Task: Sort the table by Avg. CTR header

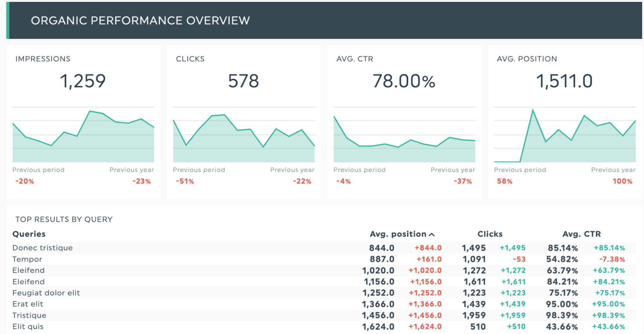Action: 581,234
